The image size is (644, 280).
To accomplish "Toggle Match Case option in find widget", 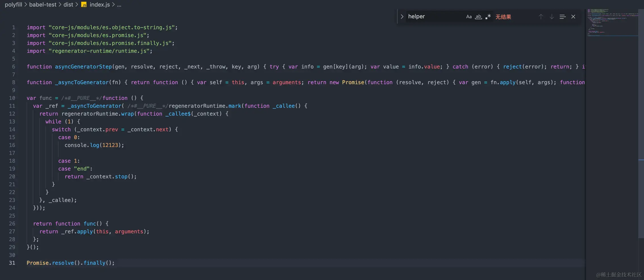I will point(469,17).
